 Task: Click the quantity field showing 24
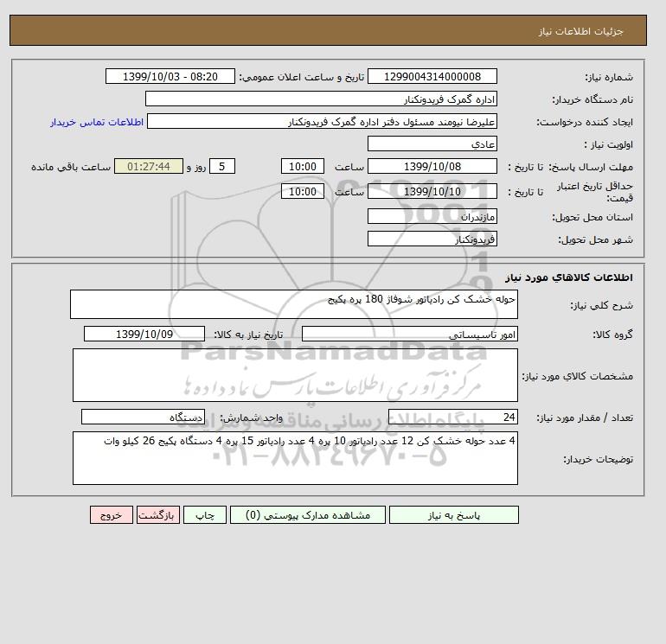click(453, 417)
